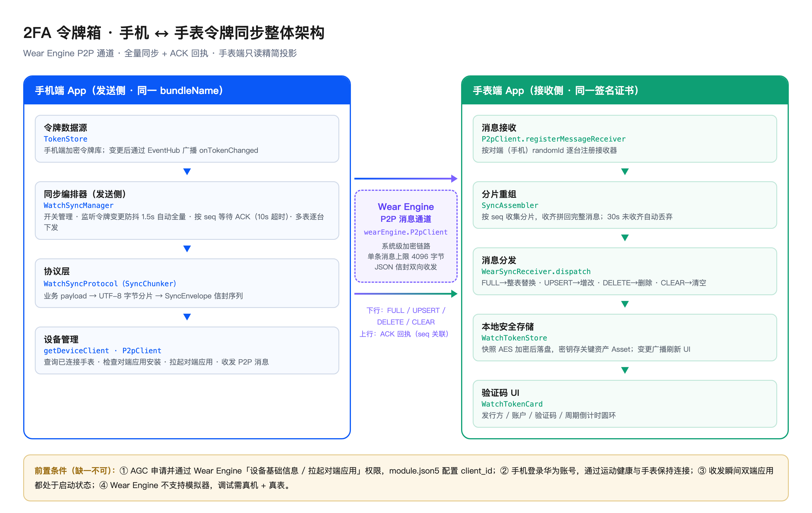Click the "本地安全存储" card heading
The width and height of the screenshot is (812, 513).
[507, 327]
